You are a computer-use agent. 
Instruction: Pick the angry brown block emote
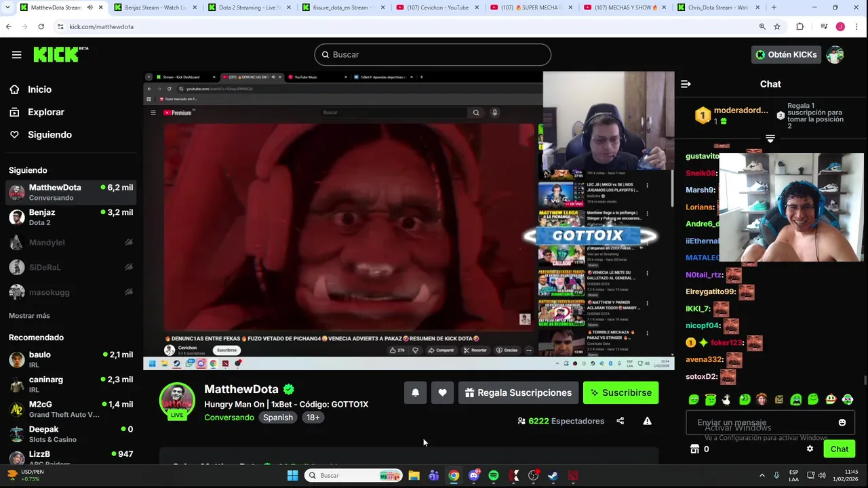pyautogui.click(x=778, y=399)
